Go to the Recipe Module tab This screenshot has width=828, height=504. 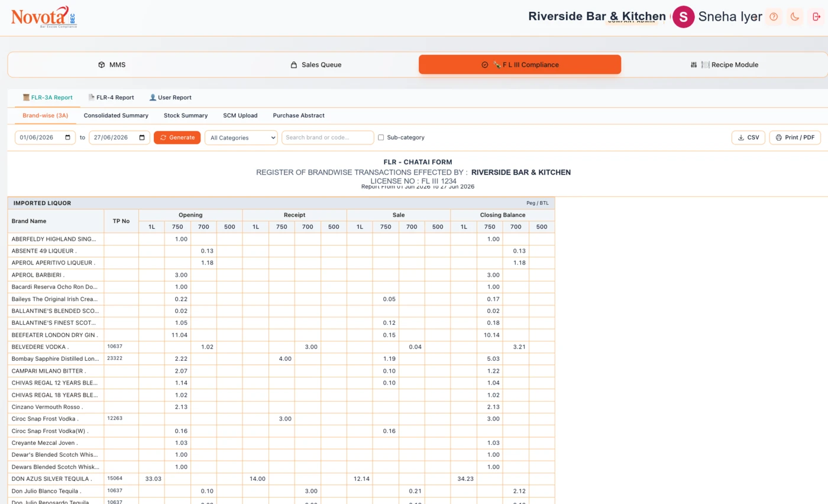[x=724, y=64]
